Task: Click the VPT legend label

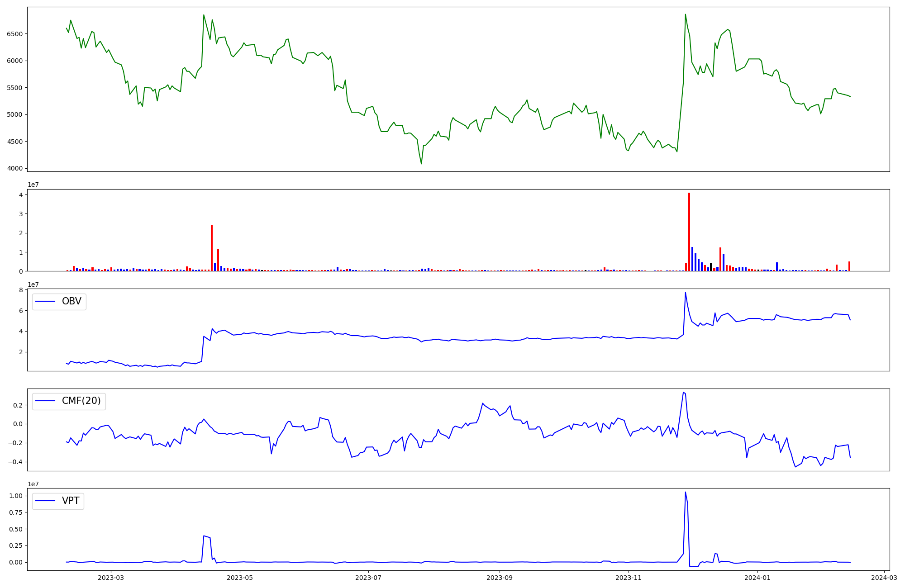Action: tap(71, 501)
